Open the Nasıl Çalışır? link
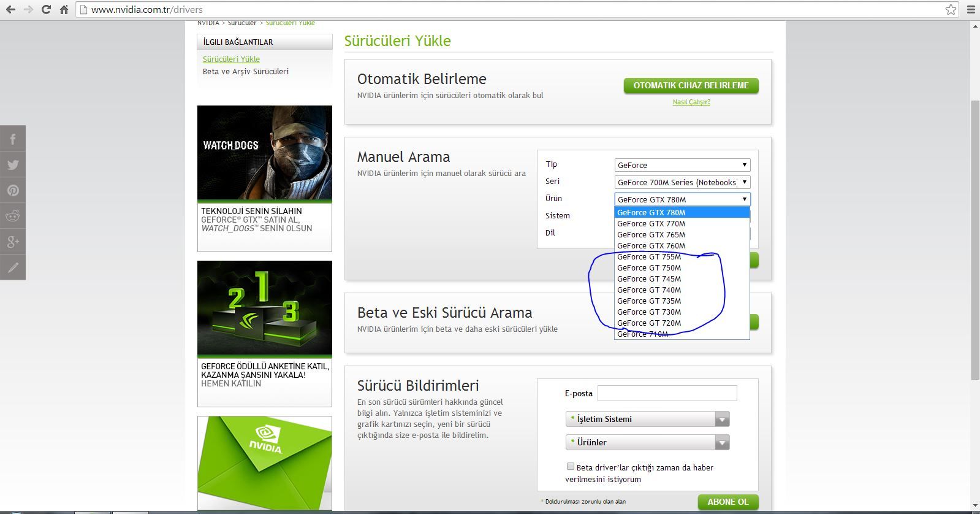The width and height of the screenshot is (980, 514). point(691,102)
